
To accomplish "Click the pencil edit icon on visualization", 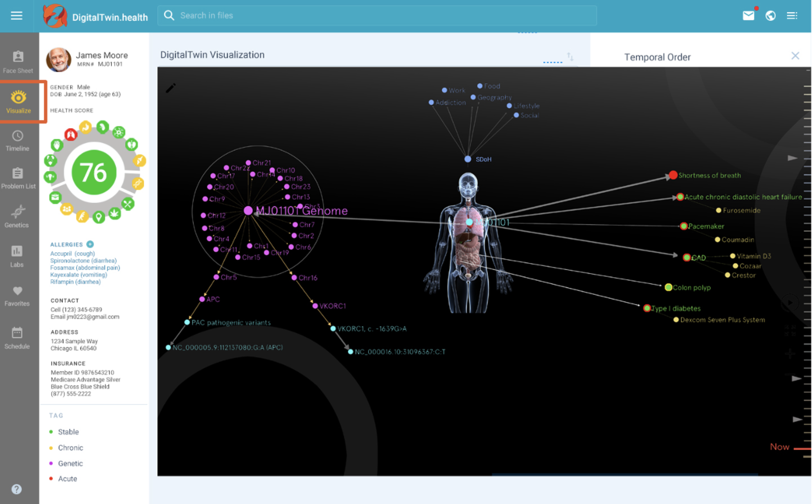I will pos(171,88).
